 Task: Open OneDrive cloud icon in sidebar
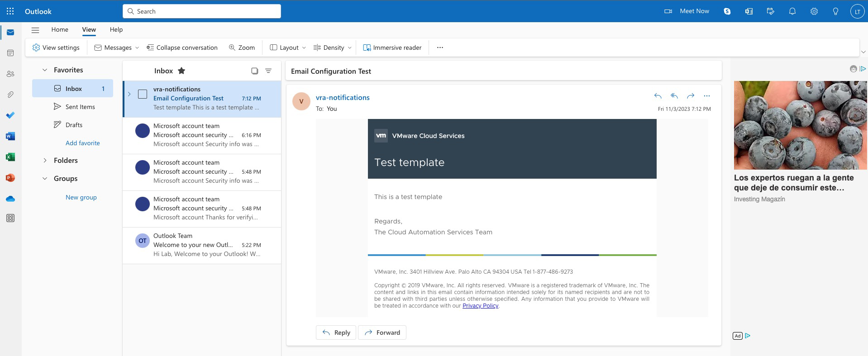10,199
